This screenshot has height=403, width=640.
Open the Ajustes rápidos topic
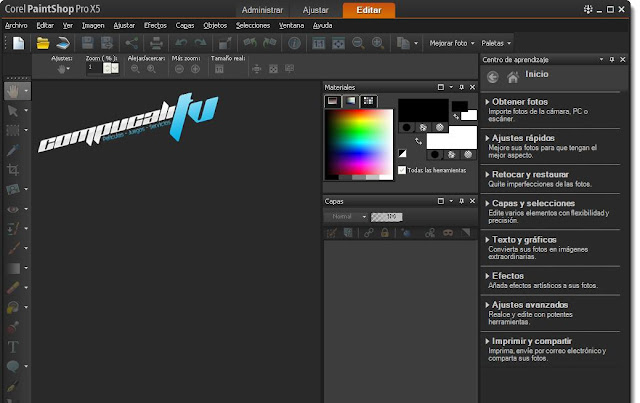pos(523,138)
